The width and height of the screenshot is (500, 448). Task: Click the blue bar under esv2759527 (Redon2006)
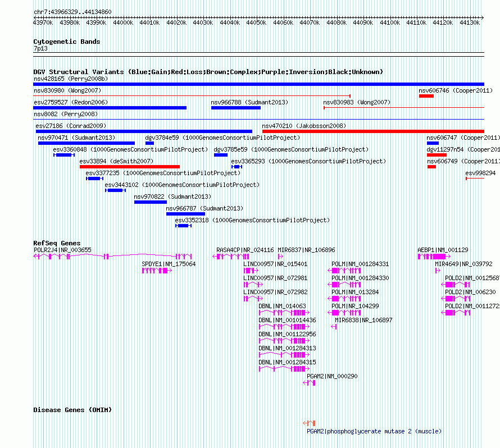point(110,108)
